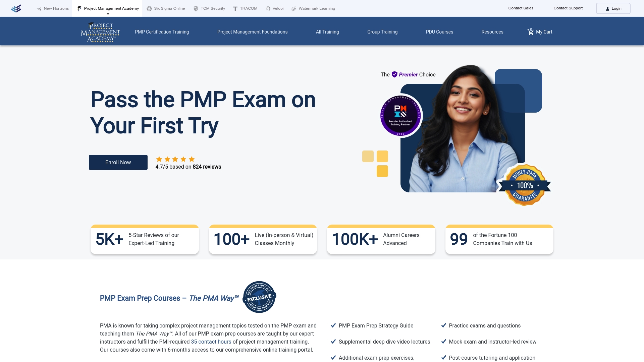Click the PMP Exam Study Aid Exclusive badge
644x362 pixels.
click(x=259, y=297)
